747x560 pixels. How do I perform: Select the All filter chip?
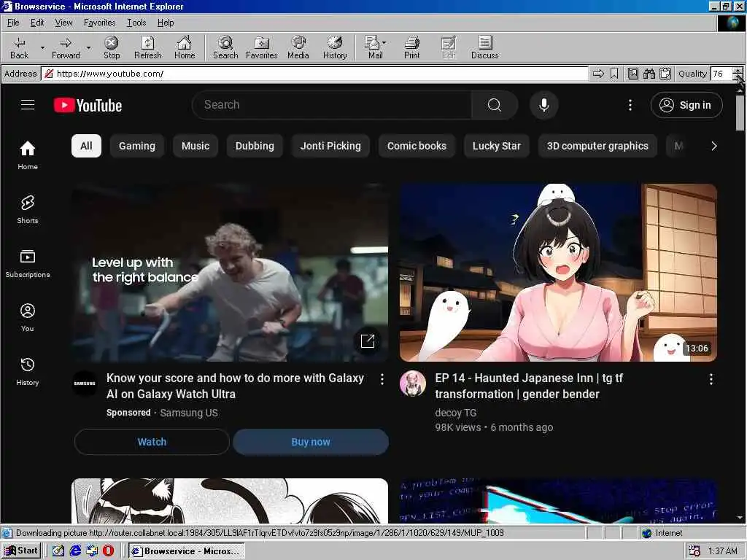86,146
